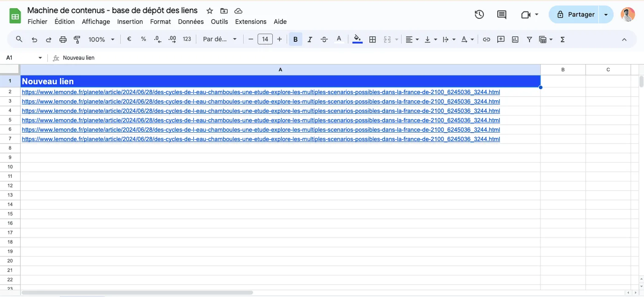
Task: Open the Aide menu
Action: (280, 22)
